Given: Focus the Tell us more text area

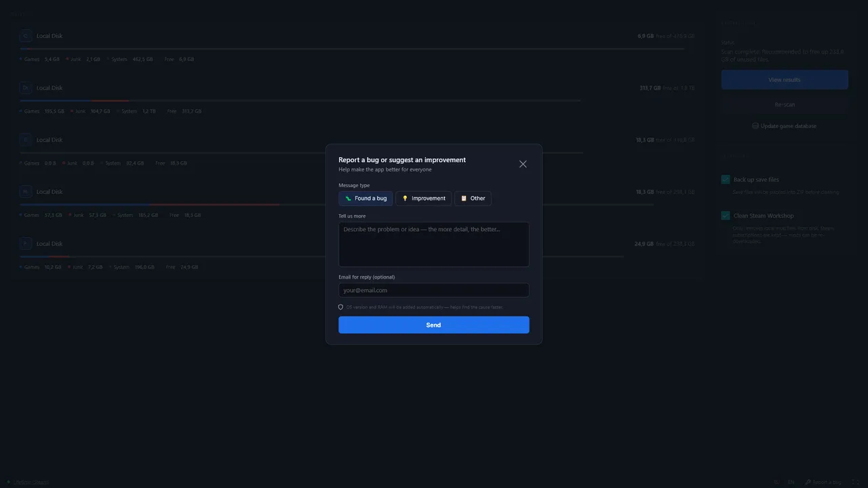Looking at the screenshot, I should pyautogui.click(x=434, y=245).
